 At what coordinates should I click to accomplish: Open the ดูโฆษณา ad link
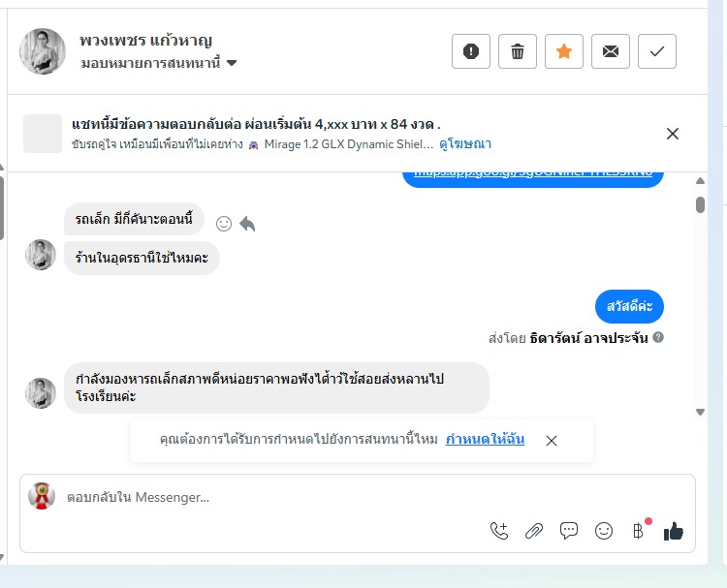coord(465,143)
